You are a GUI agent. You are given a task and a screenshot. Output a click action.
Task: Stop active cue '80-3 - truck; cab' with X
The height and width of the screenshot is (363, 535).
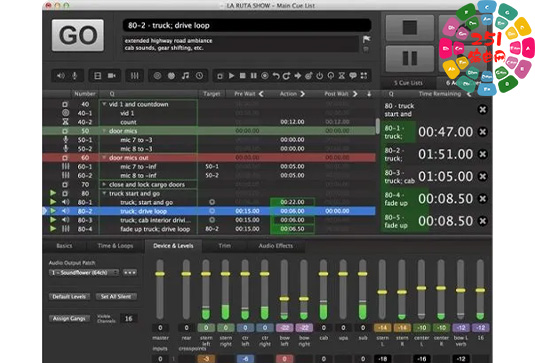point(482,176)
